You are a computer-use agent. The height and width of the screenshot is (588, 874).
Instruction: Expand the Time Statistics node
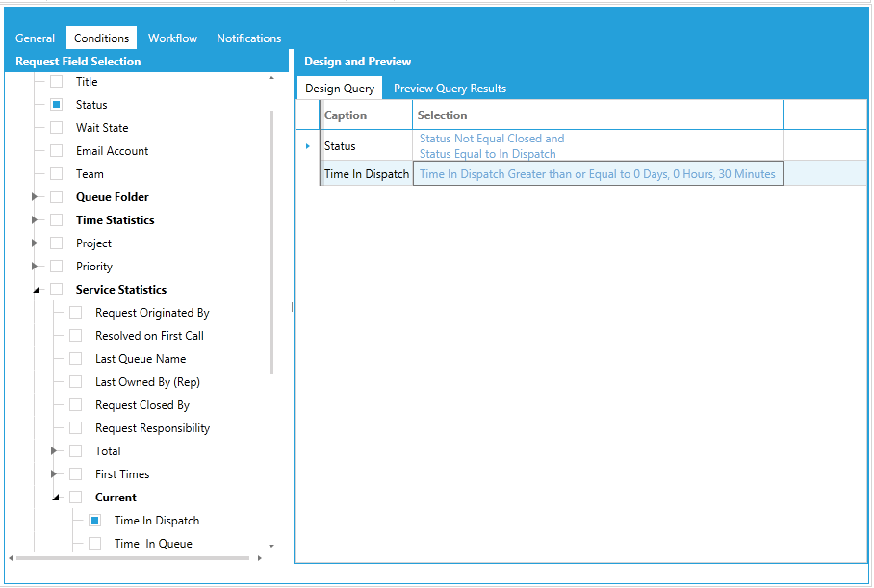(x=35, y=220)
